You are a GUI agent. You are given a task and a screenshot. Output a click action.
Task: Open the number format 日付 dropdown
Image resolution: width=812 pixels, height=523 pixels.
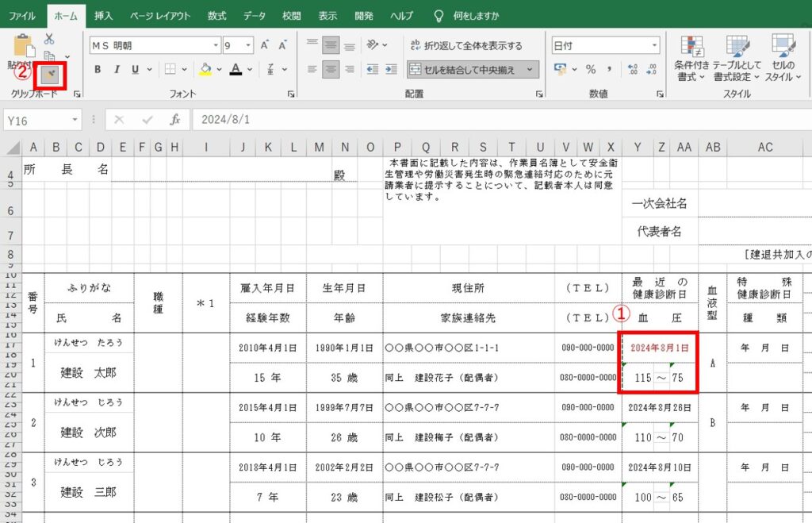click(x=654, y=45)
